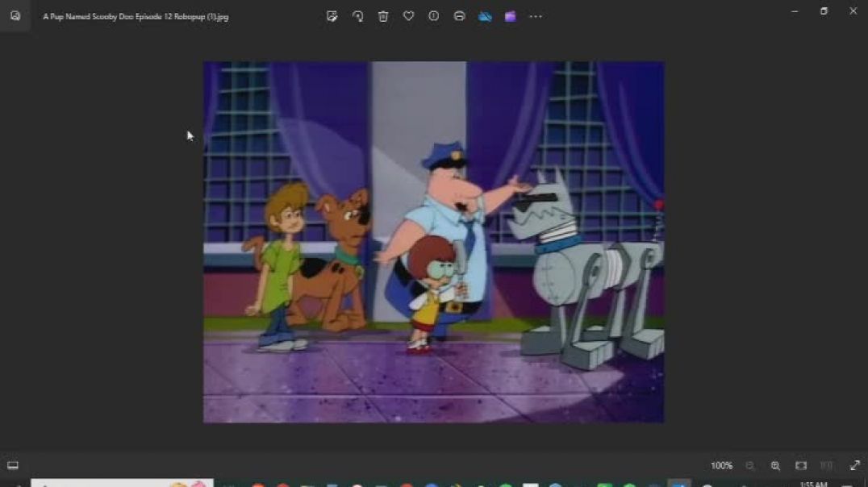Screen dimensions: 868x487
Task: Click the taskbar search box
Action: point(122,483)
